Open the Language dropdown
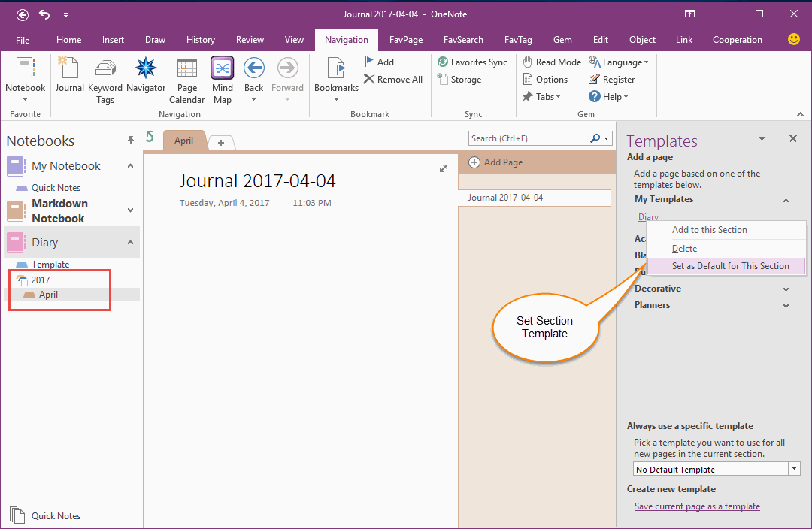Viewport: 812px width, 529px height. [x=618, y=62]
